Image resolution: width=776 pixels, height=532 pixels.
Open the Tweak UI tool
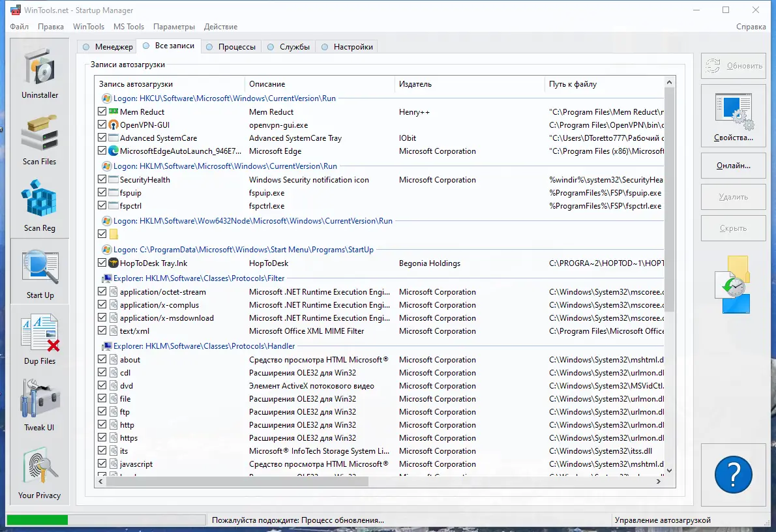pos(40,406)
